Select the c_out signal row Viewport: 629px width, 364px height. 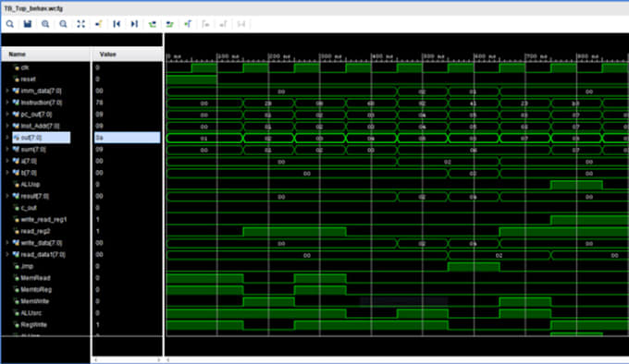pyautogui.click(x=29, y=208)
